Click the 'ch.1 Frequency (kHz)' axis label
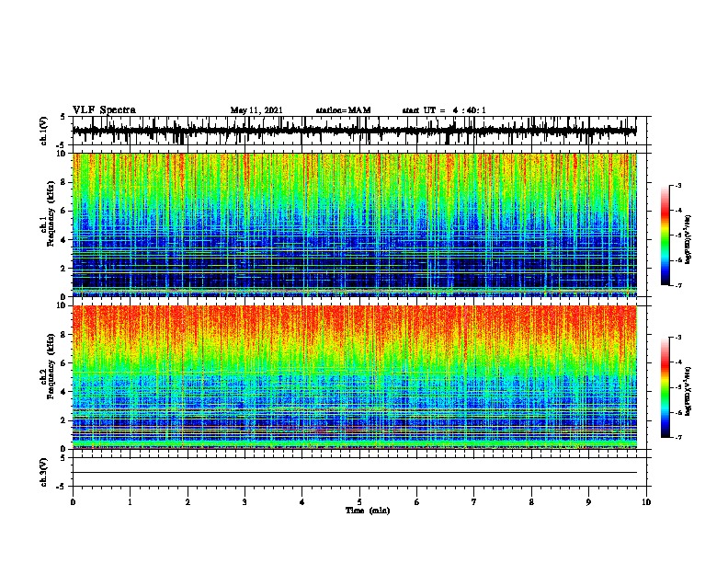The height and width of the screenshot is (563, 728). [x=48, y=213]
